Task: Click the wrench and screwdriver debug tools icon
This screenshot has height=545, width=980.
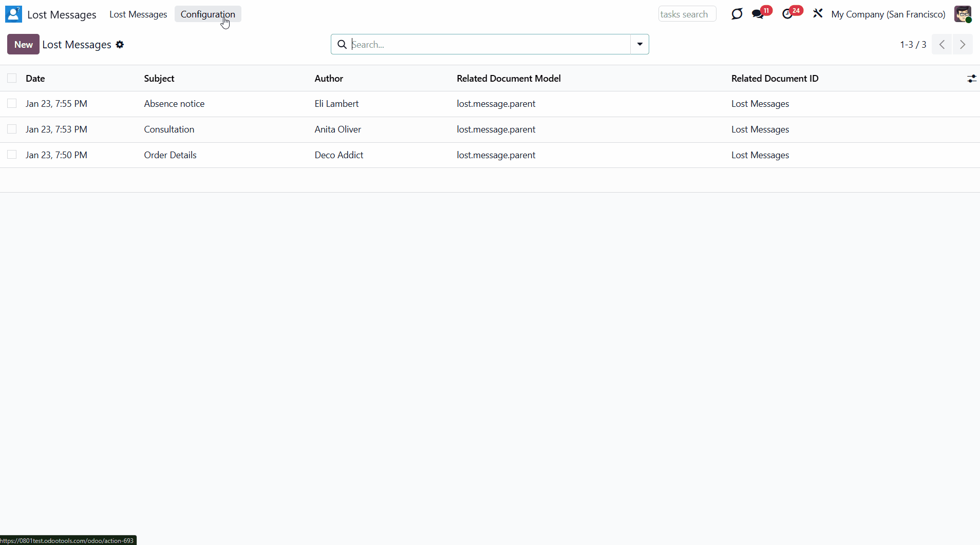Action: [x=818, y=14]
